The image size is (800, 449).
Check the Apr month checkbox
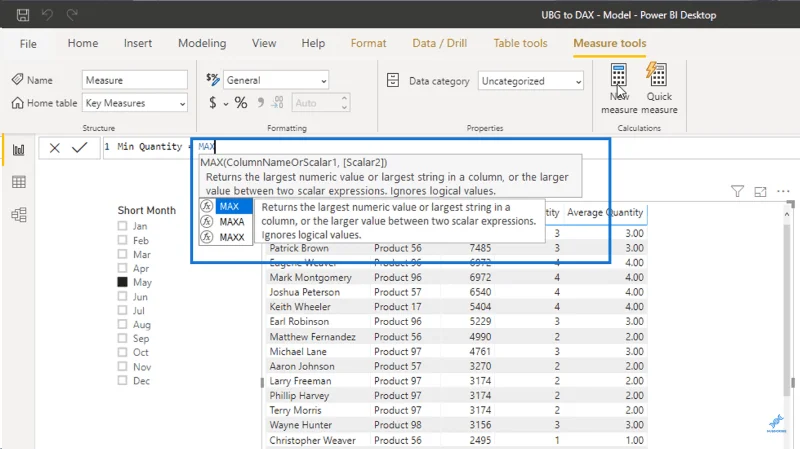coord(122,268)
